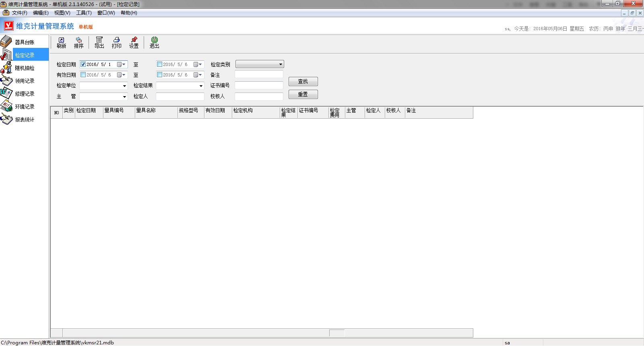The image size is (644, 346).
Task: Open 设置 settings from the toolbar
Action: click(134, 42)
